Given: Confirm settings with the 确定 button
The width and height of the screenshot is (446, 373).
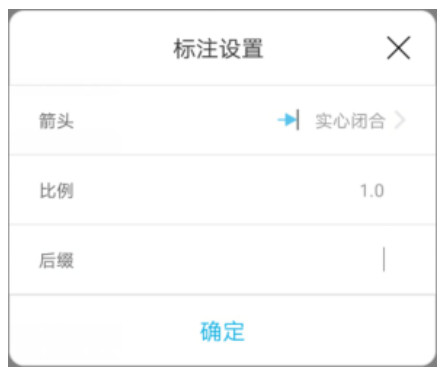Looking at the screenshot, I should point(223,331).
